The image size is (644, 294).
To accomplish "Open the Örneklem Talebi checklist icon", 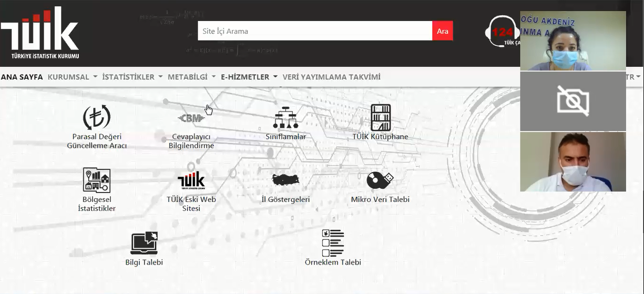I will click(x=333, y=243).
